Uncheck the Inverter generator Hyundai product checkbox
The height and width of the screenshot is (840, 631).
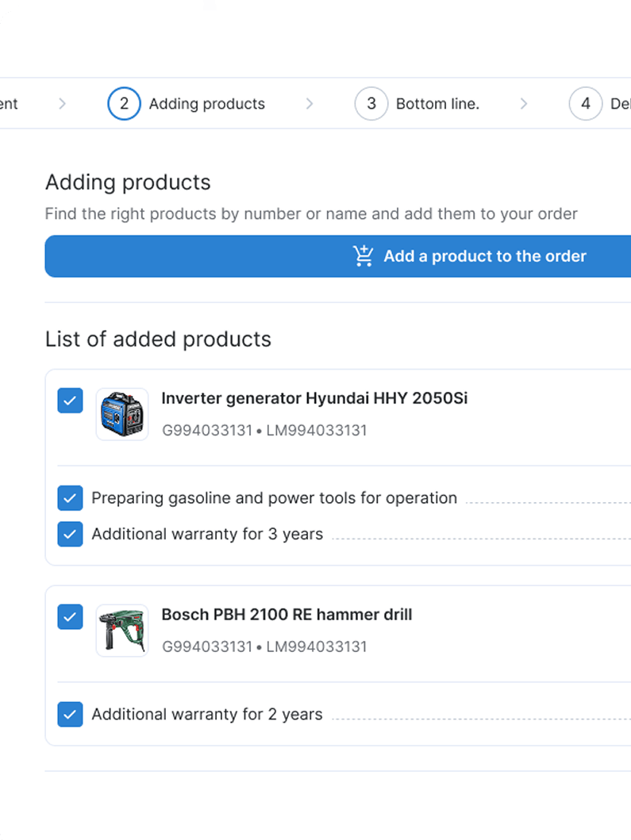pyautogui.click(x=70, y=401)
